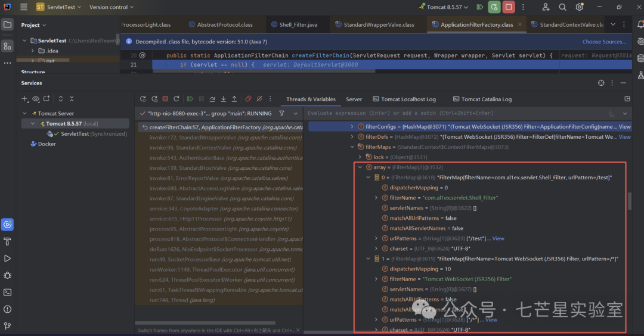Select Docker in services tree
This screenshot has width=644, height=336.
(x=47, y=144)
